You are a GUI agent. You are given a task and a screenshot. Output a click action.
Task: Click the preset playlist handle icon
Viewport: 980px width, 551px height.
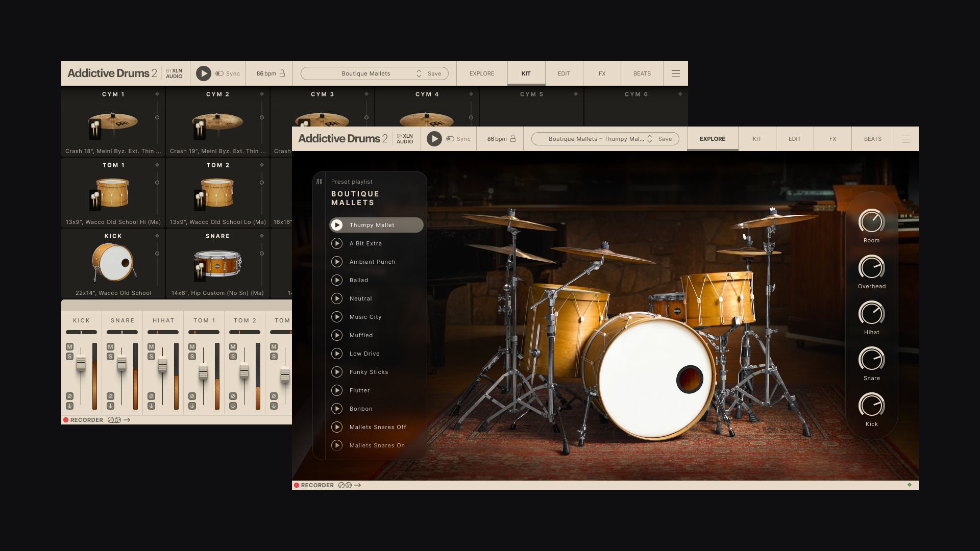pos(320,182)
